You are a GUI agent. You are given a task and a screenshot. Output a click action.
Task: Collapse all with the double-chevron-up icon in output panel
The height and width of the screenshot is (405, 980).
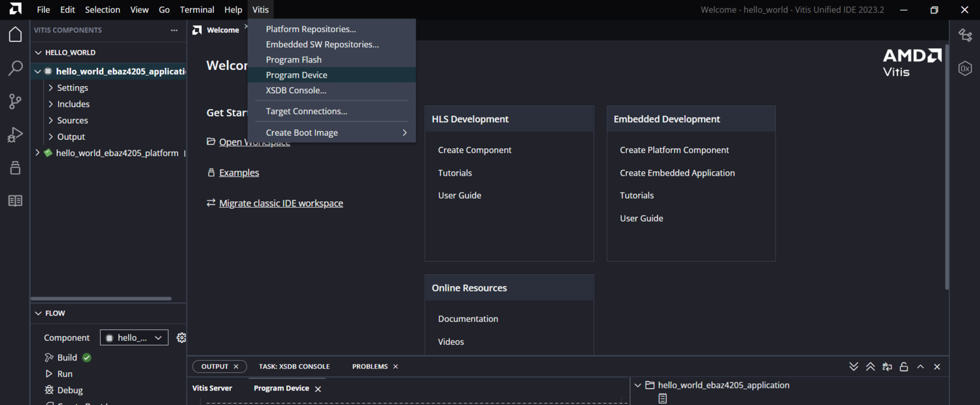(870, 366)
